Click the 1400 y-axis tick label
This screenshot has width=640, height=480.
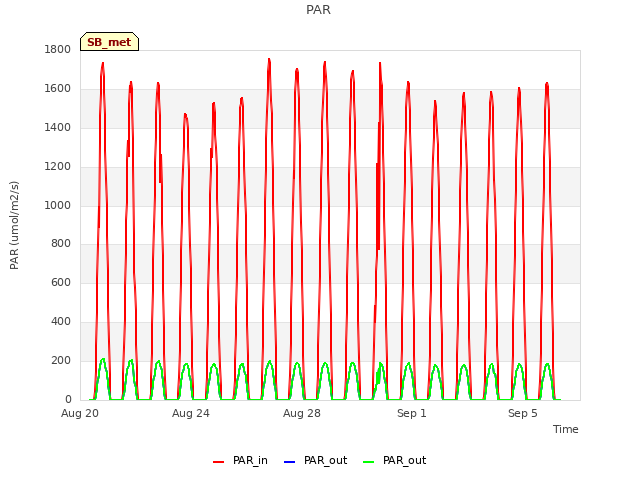coord(58,128)
